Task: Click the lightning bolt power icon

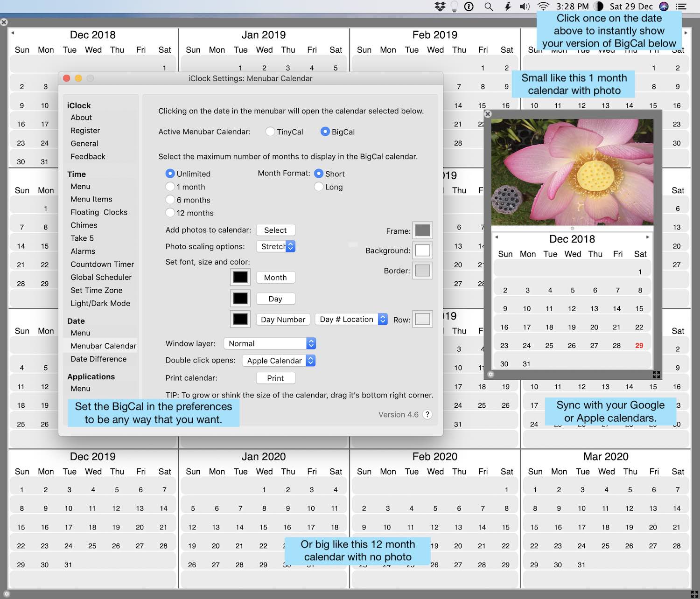Action: (x=508, y=7)
